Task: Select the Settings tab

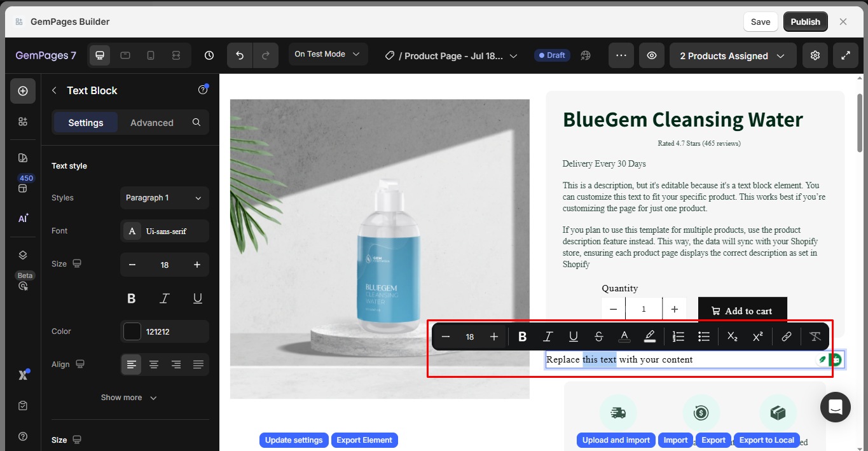Action: point(86,123)
